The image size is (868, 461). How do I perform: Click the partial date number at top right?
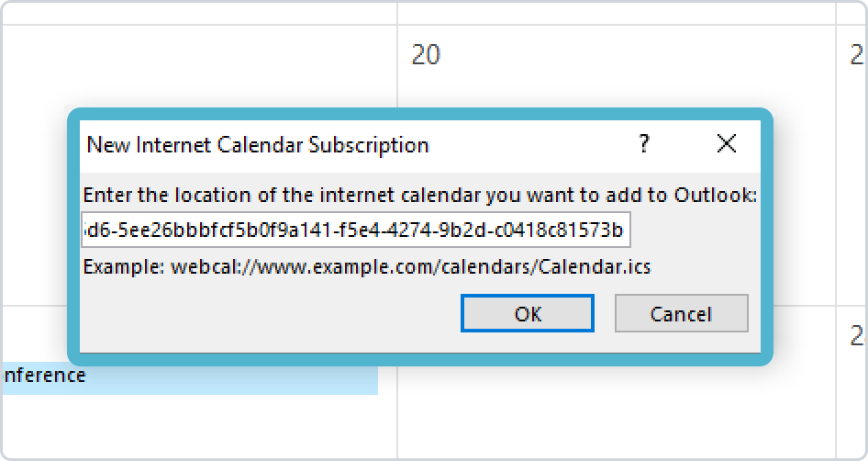[858, 55]
